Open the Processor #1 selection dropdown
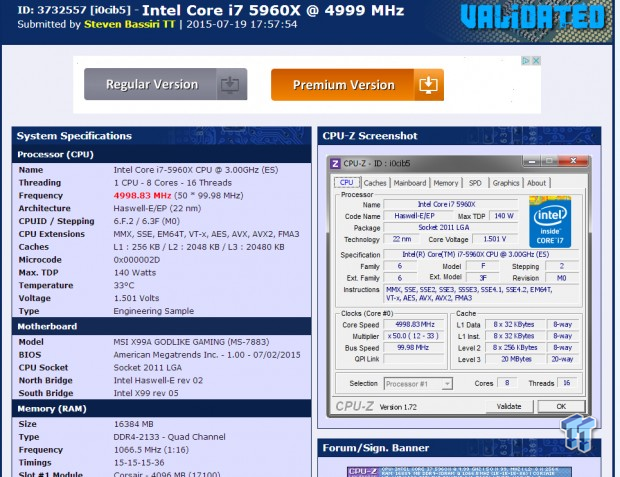620x477 pixels. 418,384
